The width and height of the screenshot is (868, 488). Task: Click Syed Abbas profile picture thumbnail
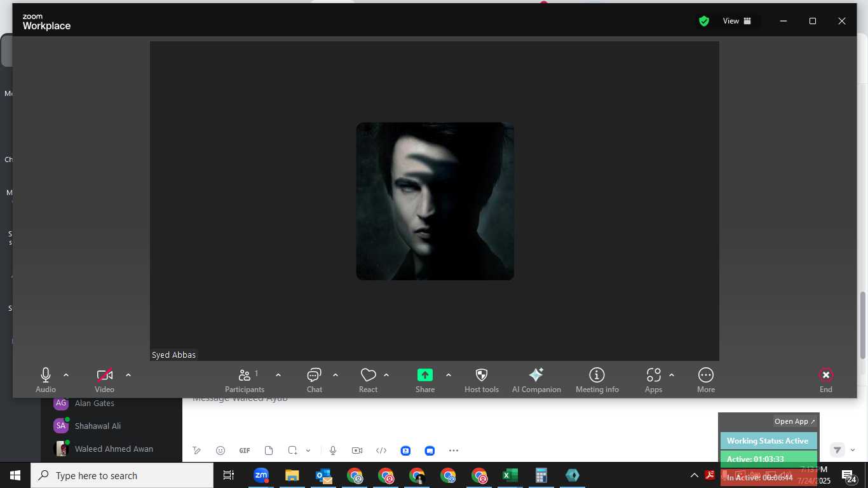tap(435, 201)
